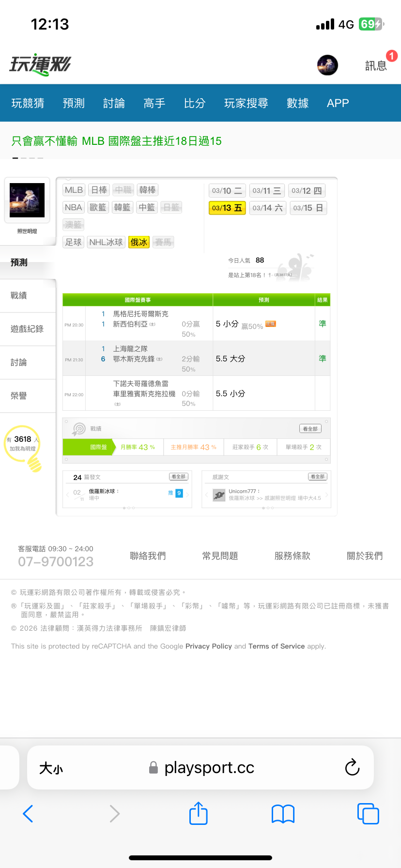
Task: Click 單場殺手 2 次 stat
Action: click(x=304, y=447)
